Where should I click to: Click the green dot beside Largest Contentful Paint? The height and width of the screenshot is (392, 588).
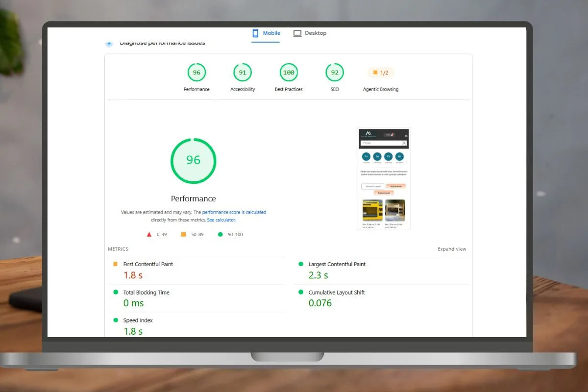(x=301, y=264)
